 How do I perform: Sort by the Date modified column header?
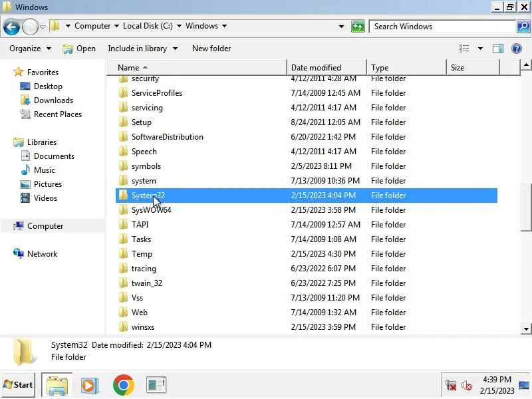tap(327, 68)
